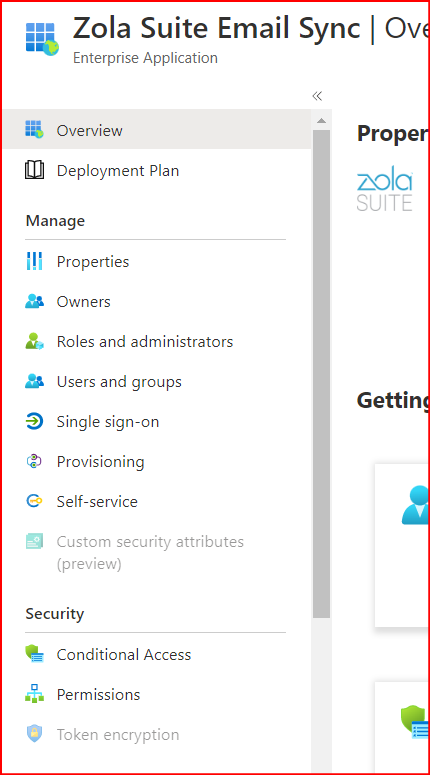The height and width of the screenshot is (775, 430).
Task: Collapse the sidebar with double chevron
Action: (317, 96)
